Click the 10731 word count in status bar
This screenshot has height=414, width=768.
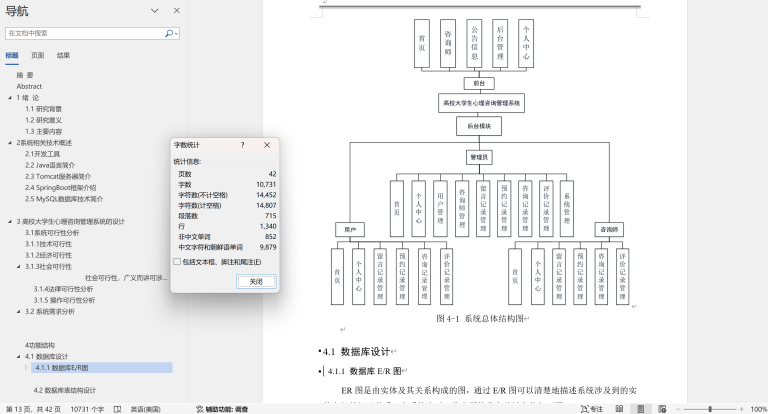(x=87, y=408)
